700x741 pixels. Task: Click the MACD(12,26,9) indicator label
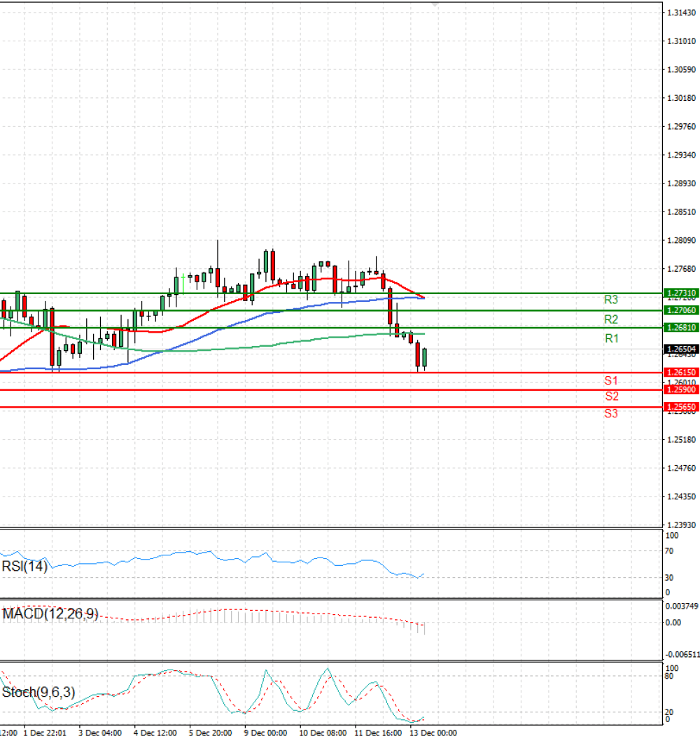click(50, 614)
